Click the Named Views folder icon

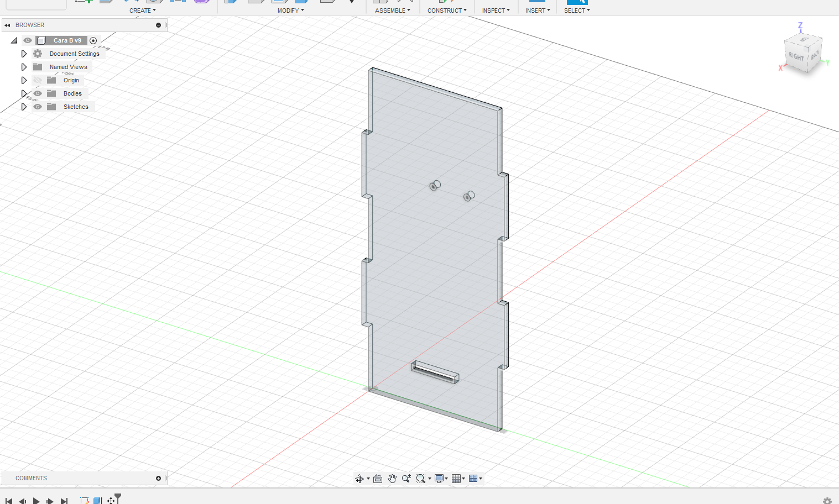point(38,67)
